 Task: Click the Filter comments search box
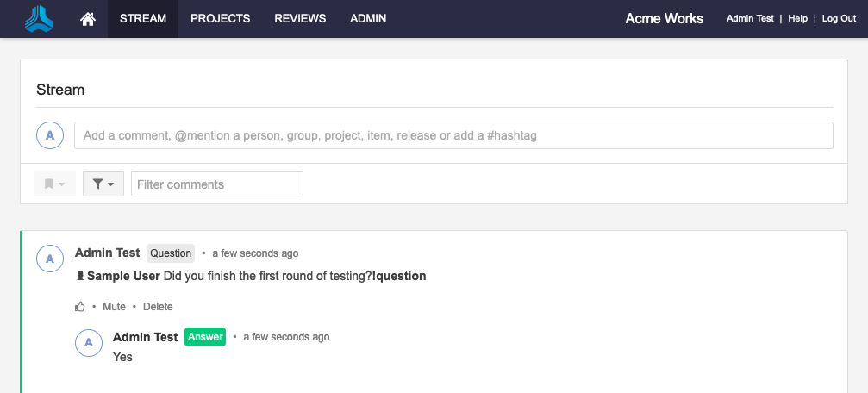click(x=216, y=184)
